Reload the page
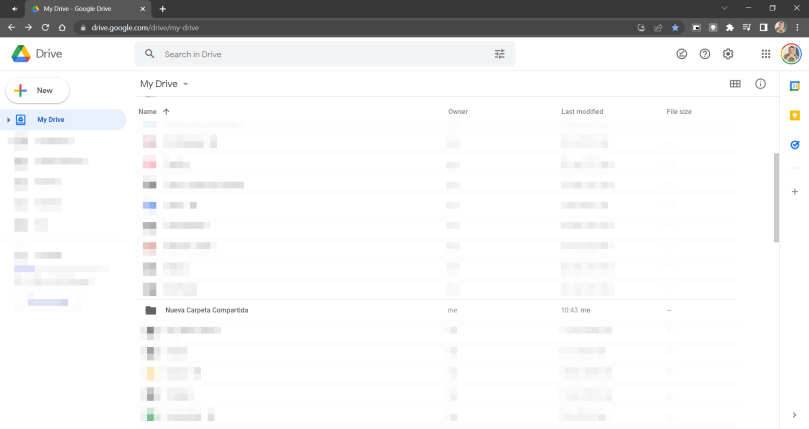 [45, 27]
